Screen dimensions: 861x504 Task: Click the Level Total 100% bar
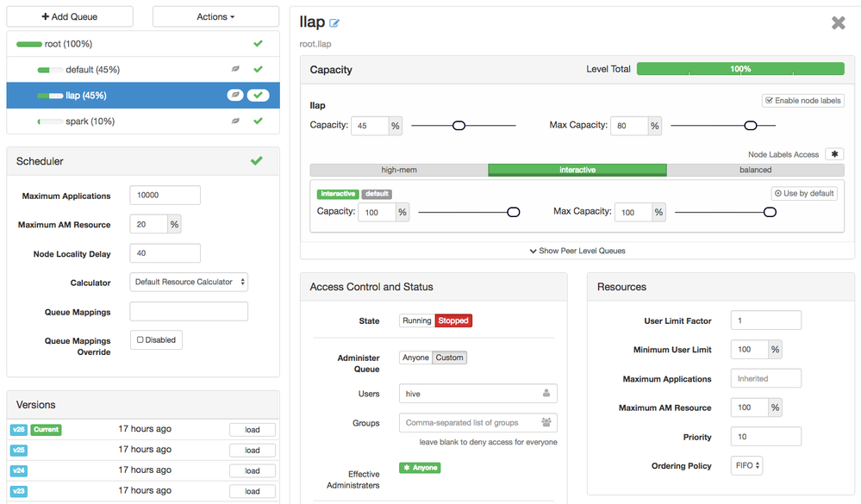click(x=740, y=69)
